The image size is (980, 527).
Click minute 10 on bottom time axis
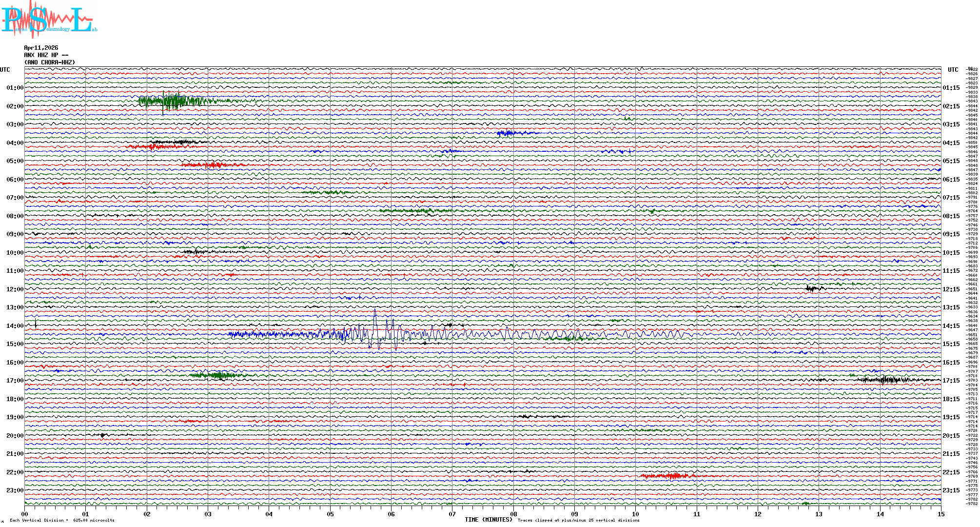click(635, 514)
